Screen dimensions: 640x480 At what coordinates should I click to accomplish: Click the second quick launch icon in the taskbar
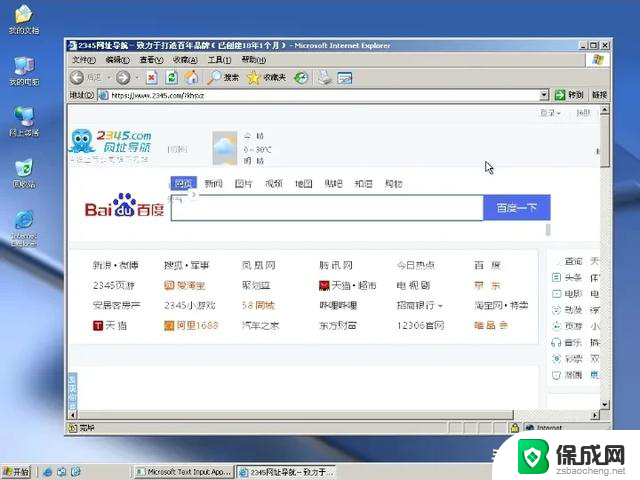click(x=62, y=471)
